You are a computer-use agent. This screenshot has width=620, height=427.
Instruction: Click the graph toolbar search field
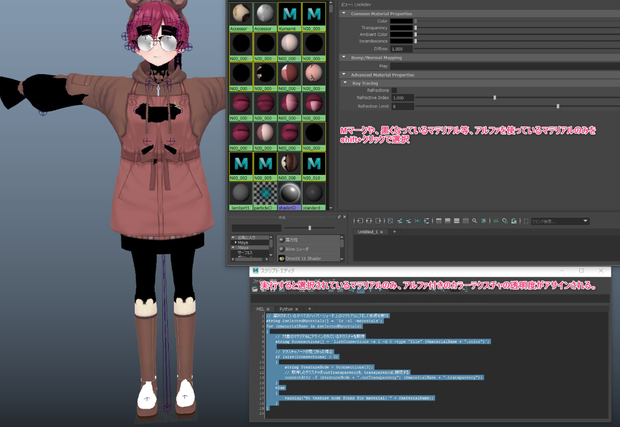(560, 221)
